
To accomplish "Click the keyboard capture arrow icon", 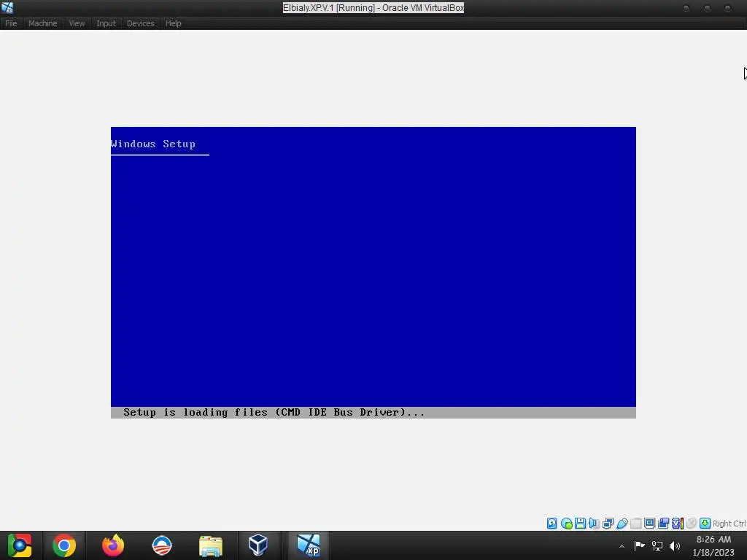I will point(705,524).
